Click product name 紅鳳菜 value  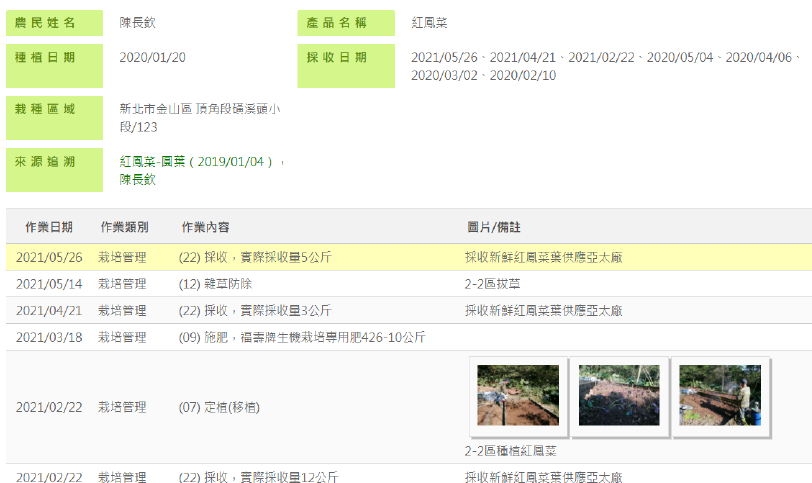(x=429, y=23)
